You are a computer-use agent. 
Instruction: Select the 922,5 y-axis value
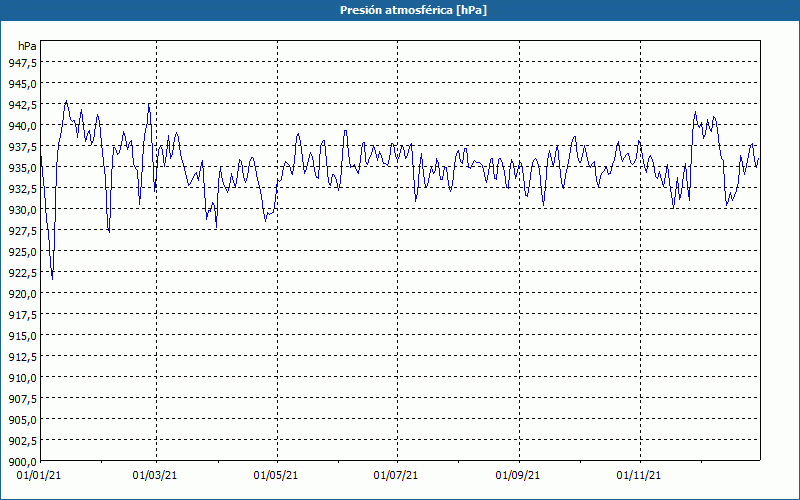coord(22,272)
